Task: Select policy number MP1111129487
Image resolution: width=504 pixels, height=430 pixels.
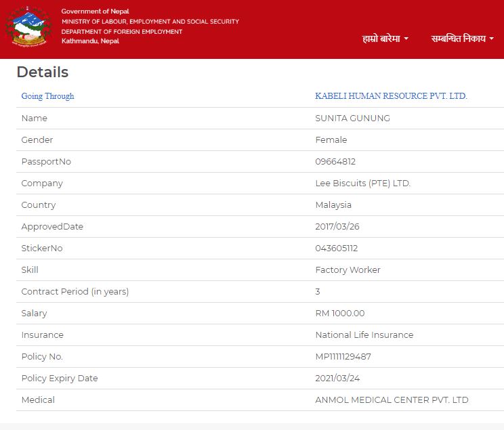Action: 343,356
